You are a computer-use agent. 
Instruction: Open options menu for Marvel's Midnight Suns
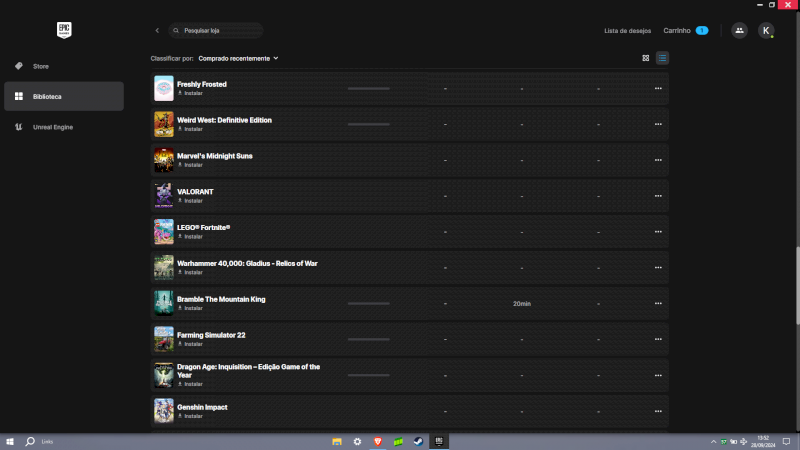pyautogui.click(x=658, y=160)
